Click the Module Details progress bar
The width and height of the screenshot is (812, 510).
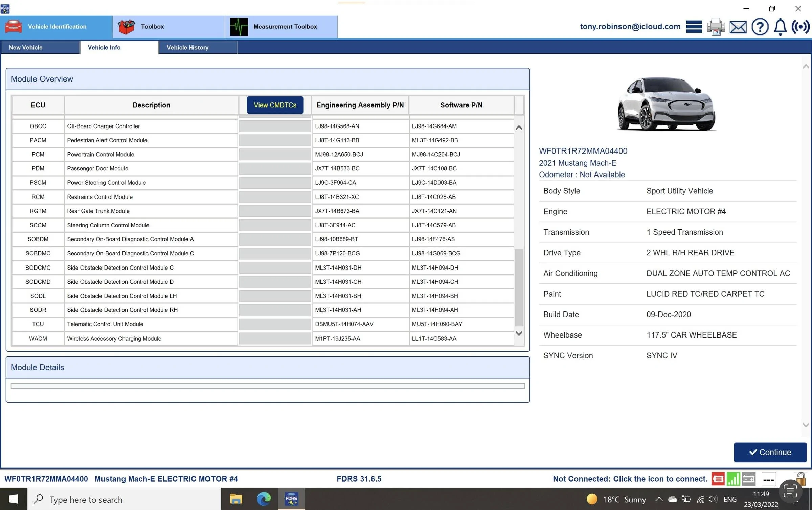pos(268,386)
